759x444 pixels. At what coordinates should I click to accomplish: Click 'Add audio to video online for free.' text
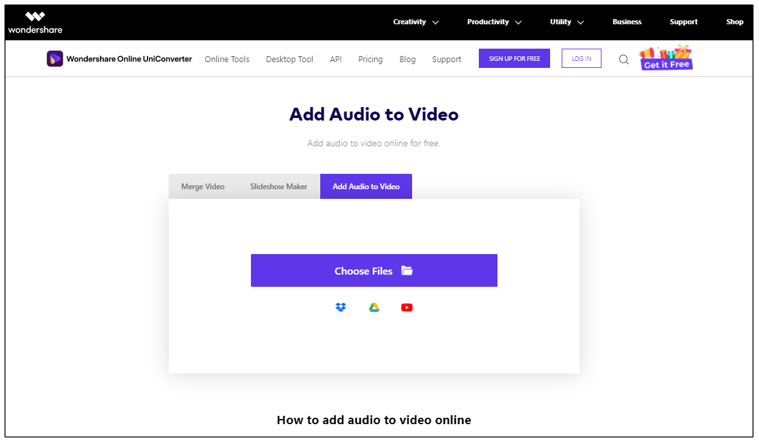[x=374, y=143]
